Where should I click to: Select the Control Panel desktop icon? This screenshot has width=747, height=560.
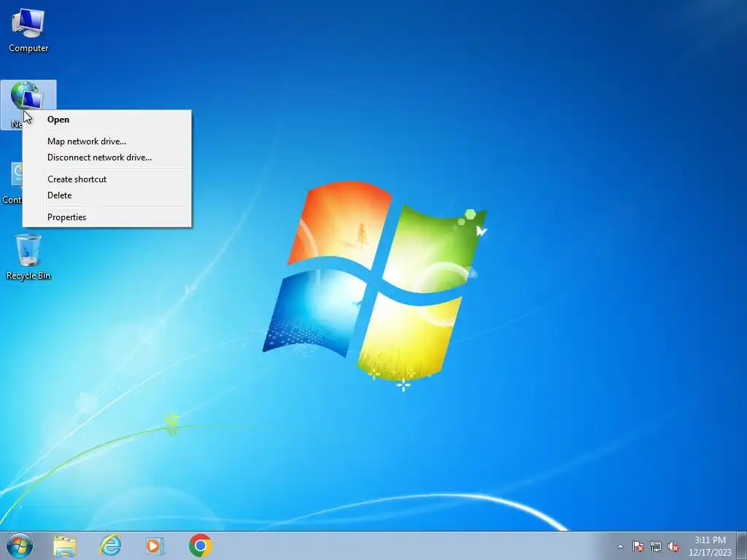tap(12, 183)
